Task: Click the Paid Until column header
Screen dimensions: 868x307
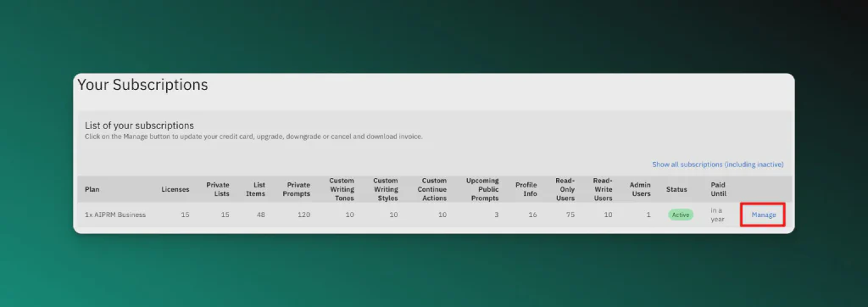Action: (719, 189)
